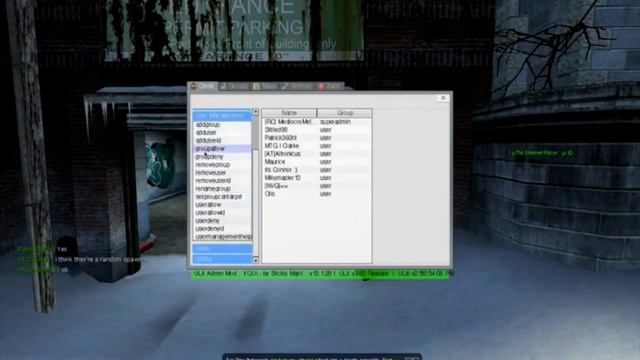Select the userdeny command

pyautogui.click(x=222, y=220)
